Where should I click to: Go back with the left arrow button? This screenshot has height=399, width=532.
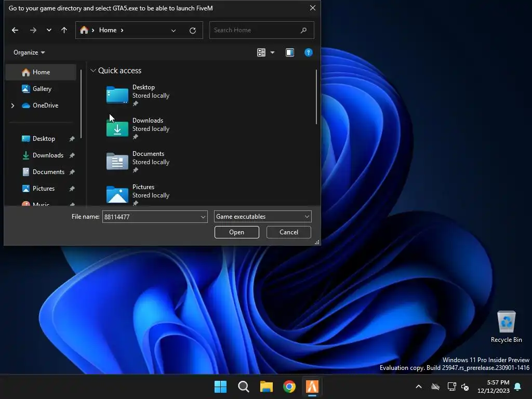(x=15, y=30)
